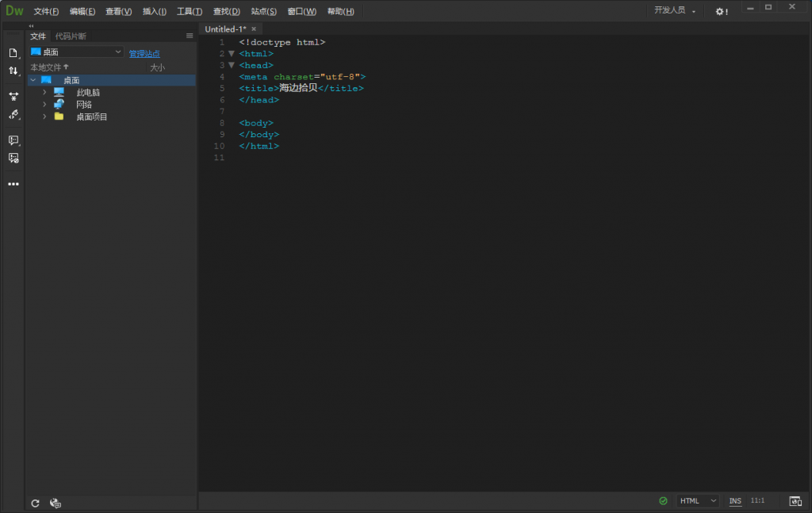Viewport: 812px width, 513px height.
Task: Click the 管理站点 link
Action: (144, 53)
